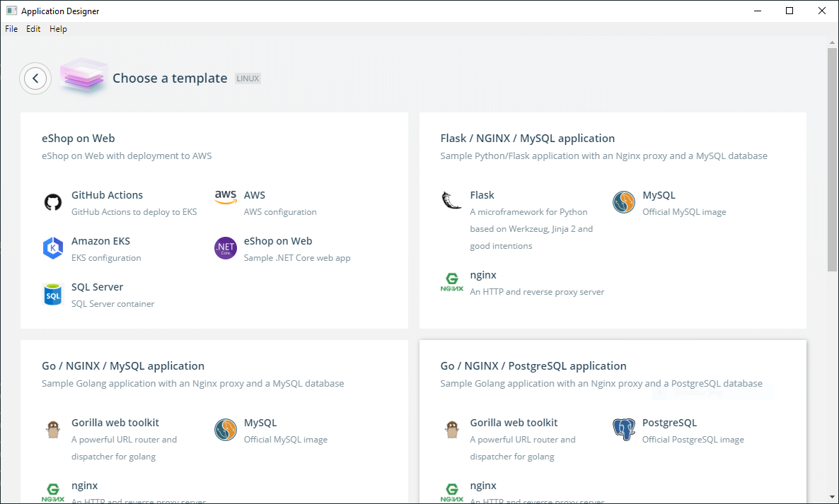Click the 'SQL Server' service name
839x504 pixels.
tap(97, 287)
